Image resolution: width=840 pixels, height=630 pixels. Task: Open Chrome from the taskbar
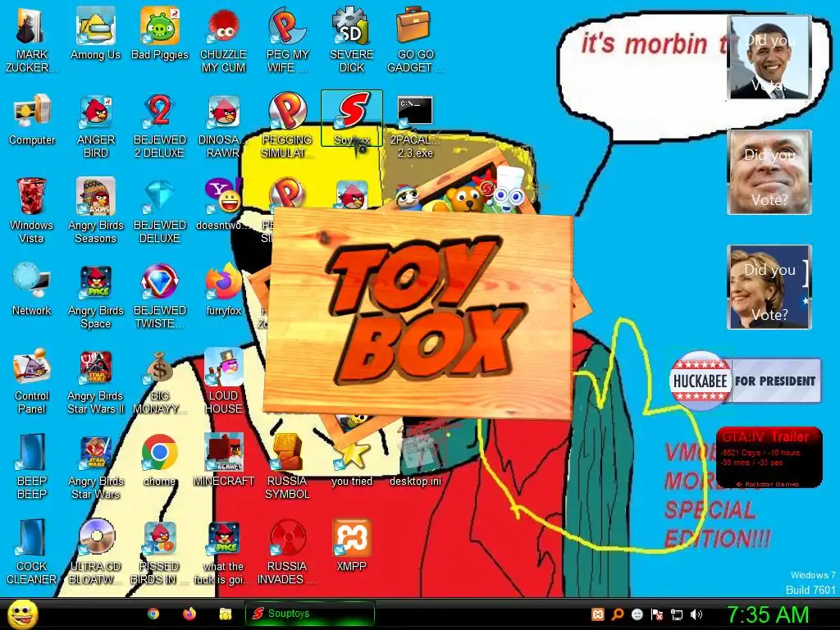click(x=153, y=614)
